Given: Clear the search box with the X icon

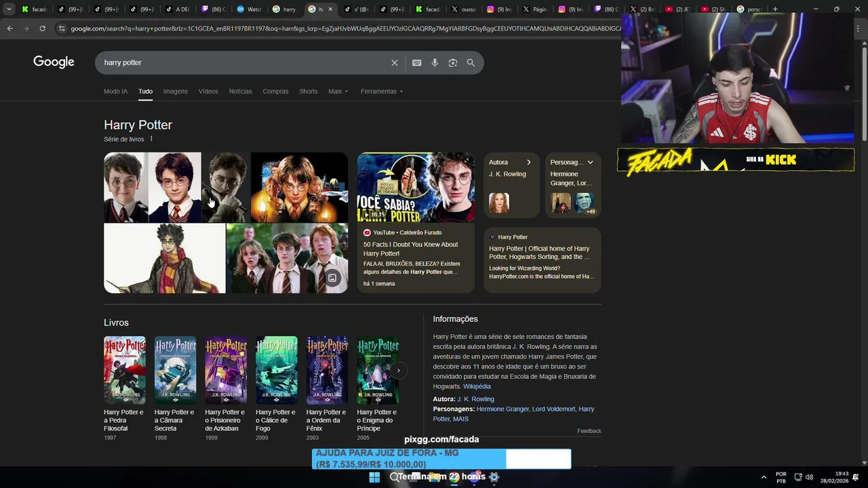Looking at the screenshot, I should 395,62.
